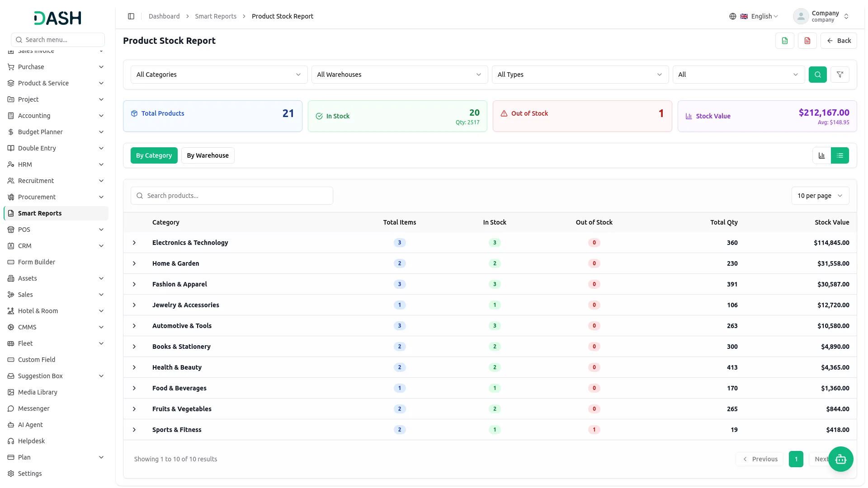The width and height of the screenshot is (868, 488).
Task: Expand the Jewelry & Accessories row
Action: coord(134,305)
